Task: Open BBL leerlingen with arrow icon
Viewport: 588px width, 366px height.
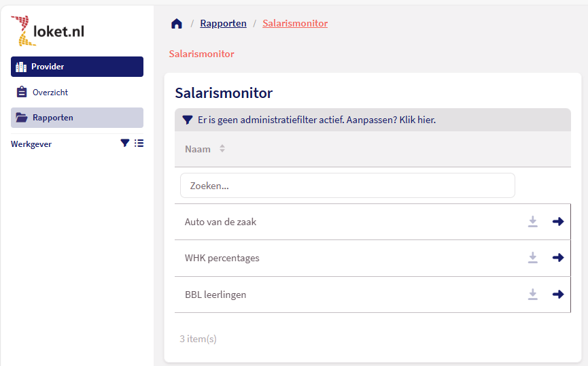Action: coord(558,295)
